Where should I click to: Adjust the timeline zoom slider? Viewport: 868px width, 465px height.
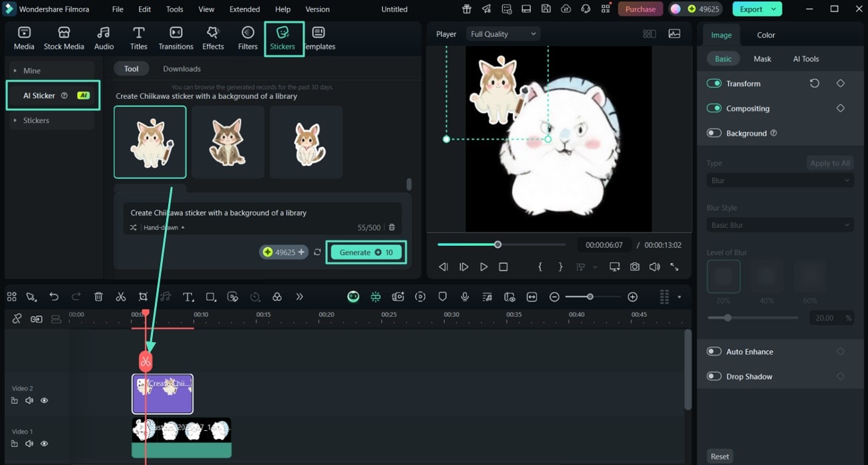(590, 297)
